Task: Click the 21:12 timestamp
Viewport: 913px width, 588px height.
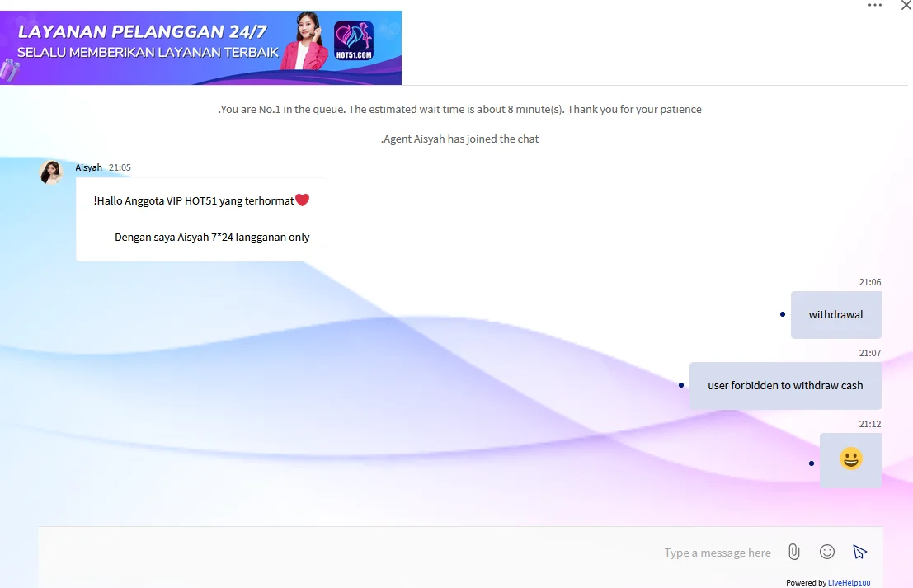Action: 870,424
